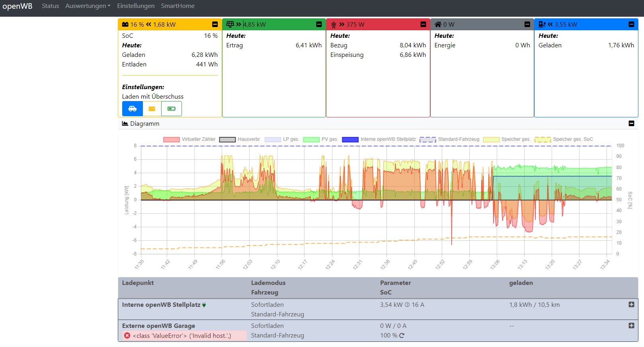This screenshot has width=644, height=347.
Task: Collapse the yellow battery storage card
Action: point(215,24)
